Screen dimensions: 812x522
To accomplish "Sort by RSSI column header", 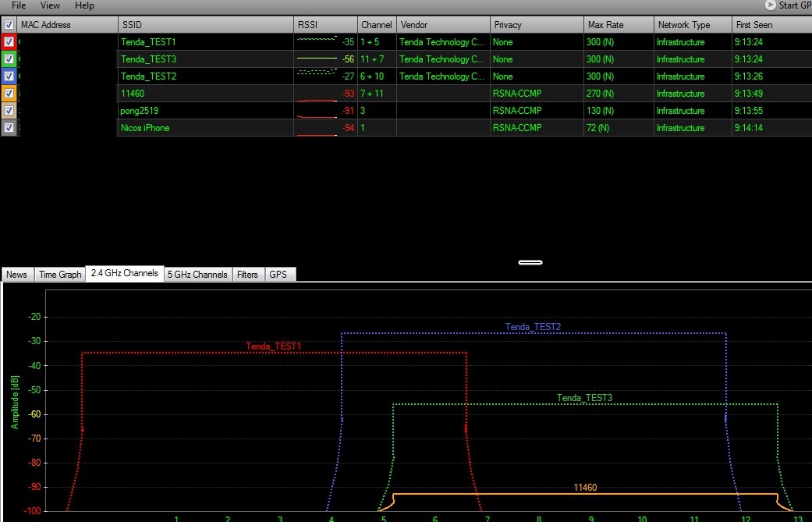I will tap(326, 24).
